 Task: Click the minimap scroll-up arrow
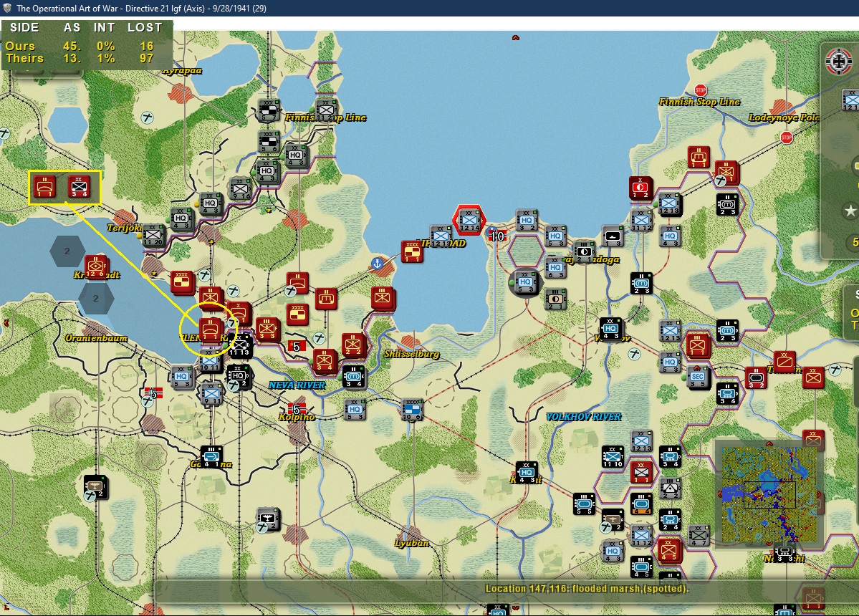click(x=769, y=443)
